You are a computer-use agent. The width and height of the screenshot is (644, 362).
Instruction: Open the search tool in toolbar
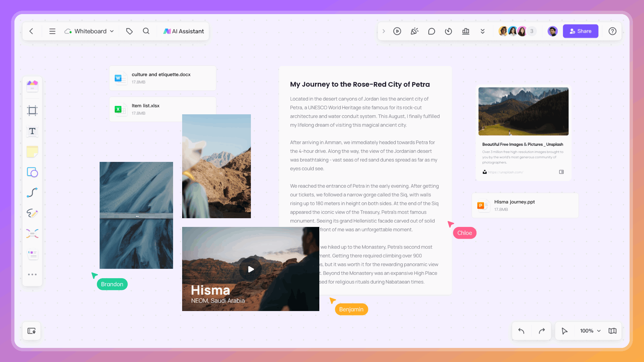(146, 31)
